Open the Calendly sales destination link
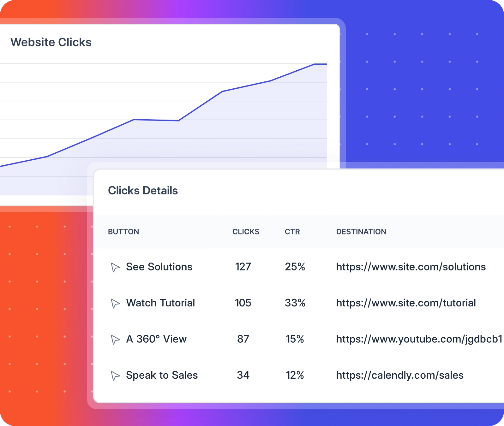Viewport: 504px width, 426px height. tap(399, 375)
